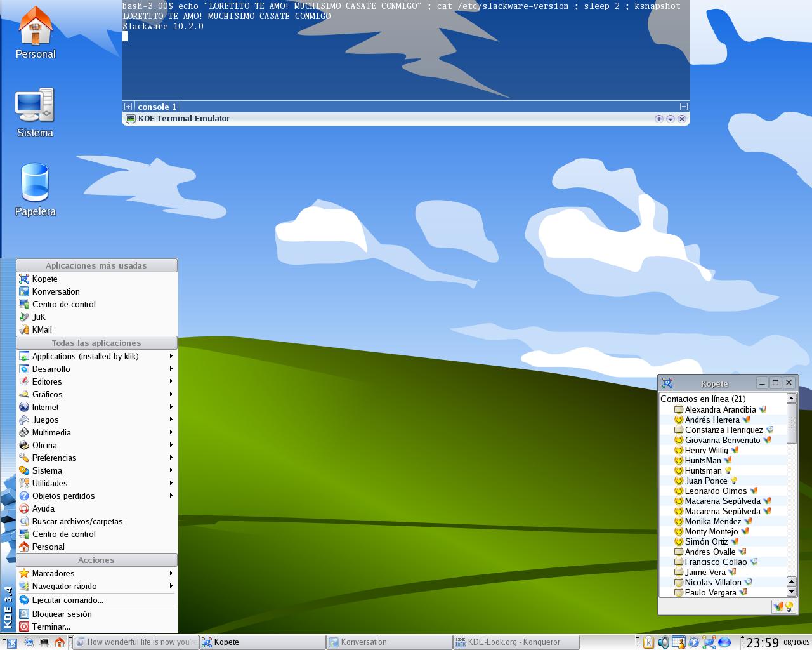Image resolution: width=812 pixels, height=650 pixels.
Task: Switch to 'How wonderful life is' taskbar window
Action: tap(135, 642)
